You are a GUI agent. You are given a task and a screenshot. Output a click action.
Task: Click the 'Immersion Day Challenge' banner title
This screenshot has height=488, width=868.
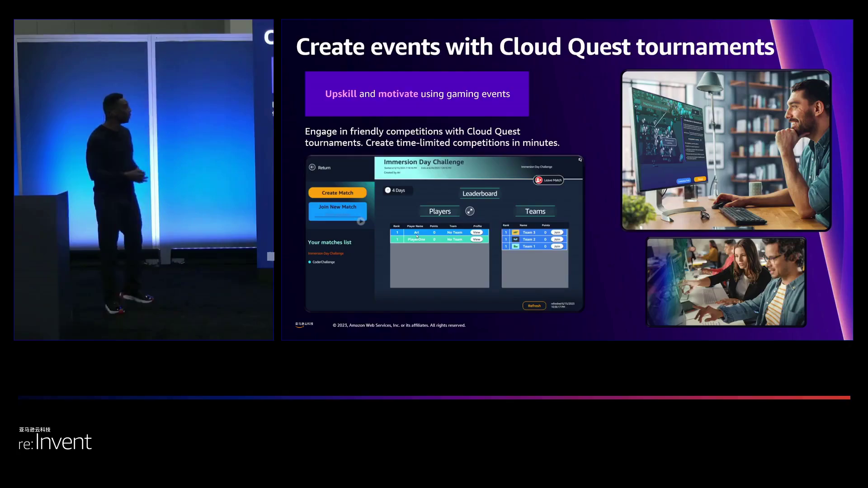424,162
